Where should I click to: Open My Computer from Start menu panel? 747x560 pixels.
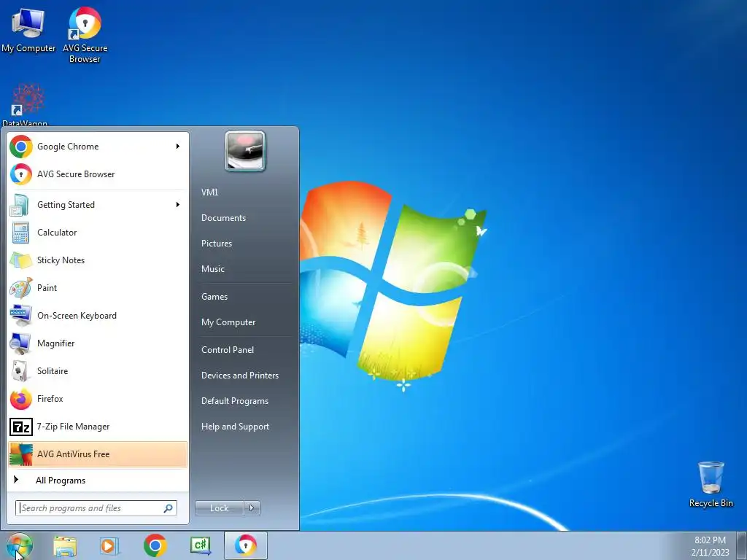click(246, 322)
